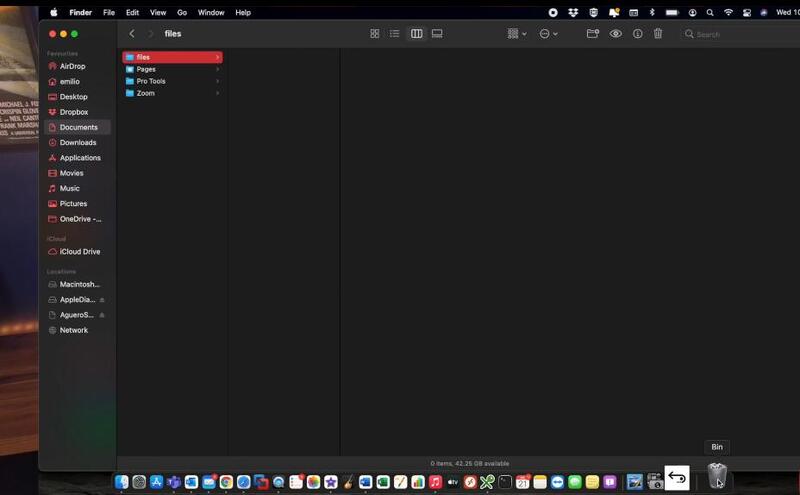Eject the AppleDia... disk in sidebar
This screenshot has height=495, width=800.
pos(102,300)
